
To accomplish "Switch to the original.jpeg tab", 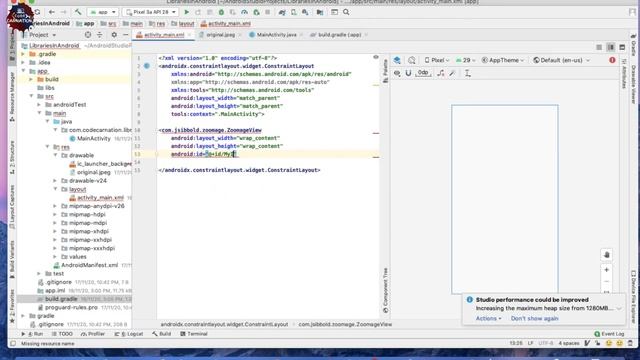I will [220, 35].
